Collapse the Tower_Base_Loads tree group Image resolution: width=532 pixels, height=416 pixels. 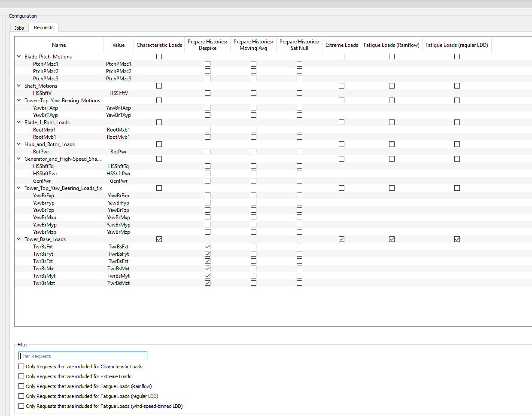click(19, 239)
